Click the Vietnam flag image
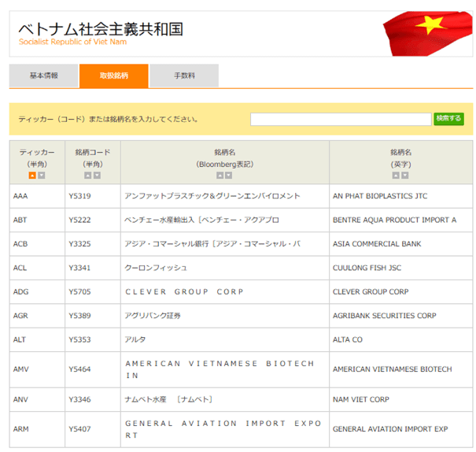This screenshot has height=452, width=476. pyautogui.click(x=427, y=34)
